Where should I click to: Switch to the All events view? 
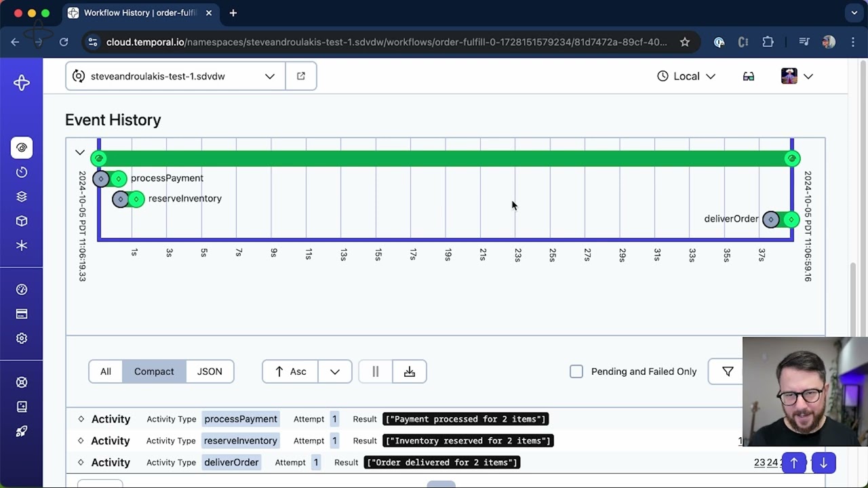[106, 371]
